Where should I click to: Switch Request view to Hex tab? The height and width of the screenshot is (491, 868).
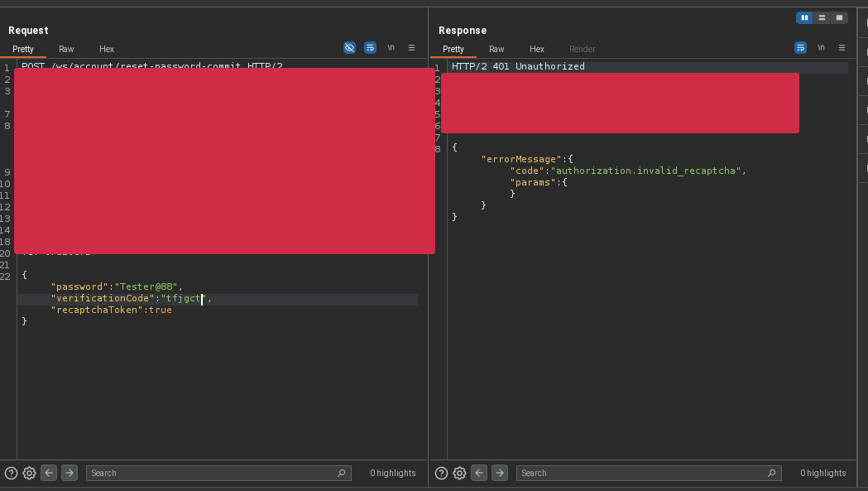pos(107,49)
